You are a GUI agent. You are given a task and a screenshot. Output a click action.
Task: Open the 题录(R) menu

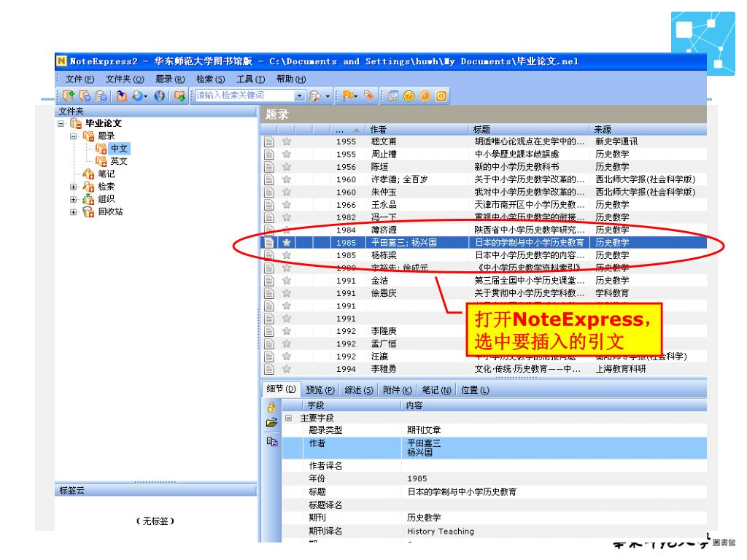pos(170,79)
